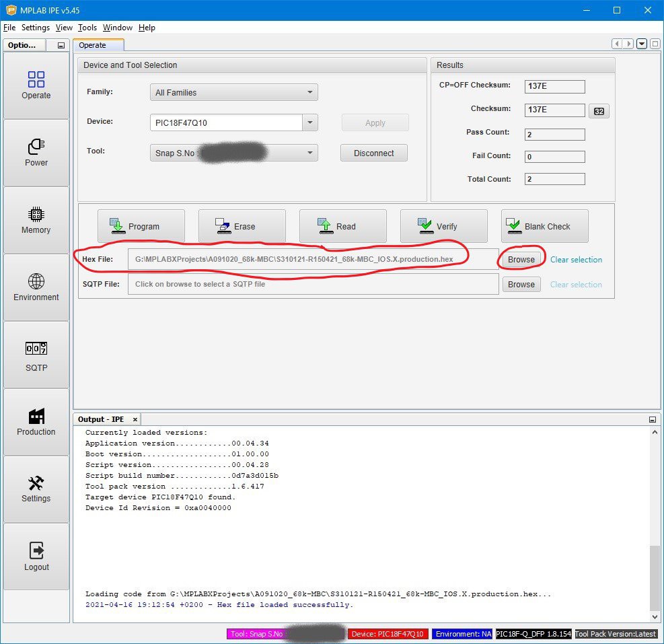Open the File menu
Image resolution: width=664 pixels, height=644 pixels.
9,28
